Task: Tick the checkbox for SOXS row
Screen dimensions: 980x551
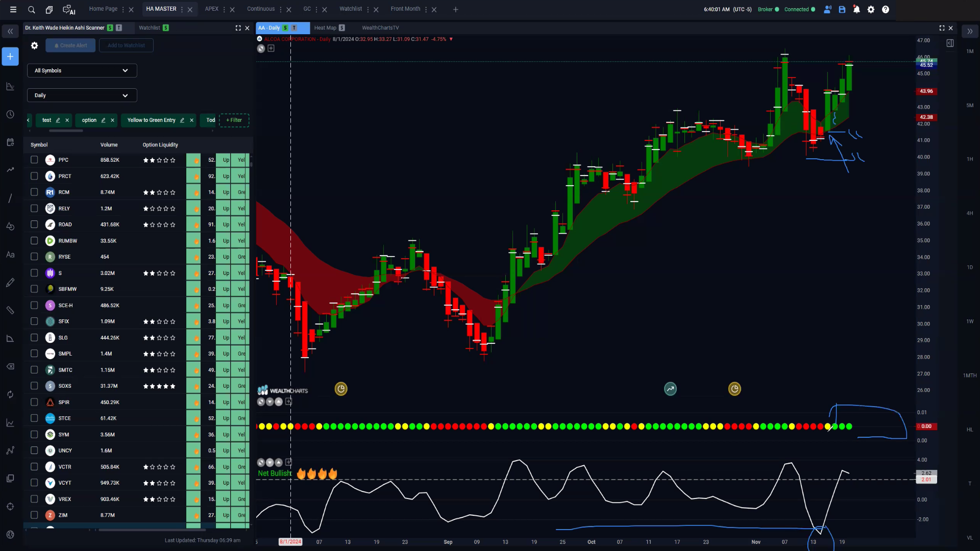Action: 34,386
